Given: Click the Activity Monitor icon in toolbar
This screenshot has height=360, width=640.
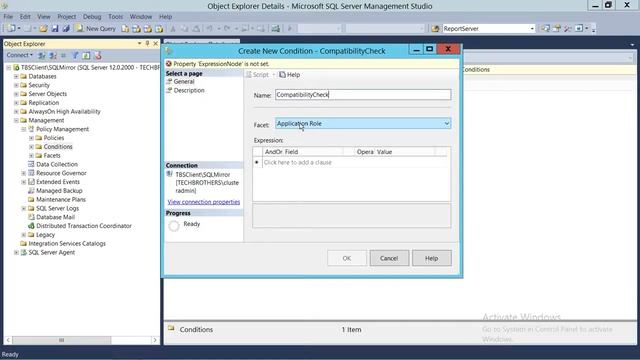Looking at the screenshot, I should [x=276, y=29].
